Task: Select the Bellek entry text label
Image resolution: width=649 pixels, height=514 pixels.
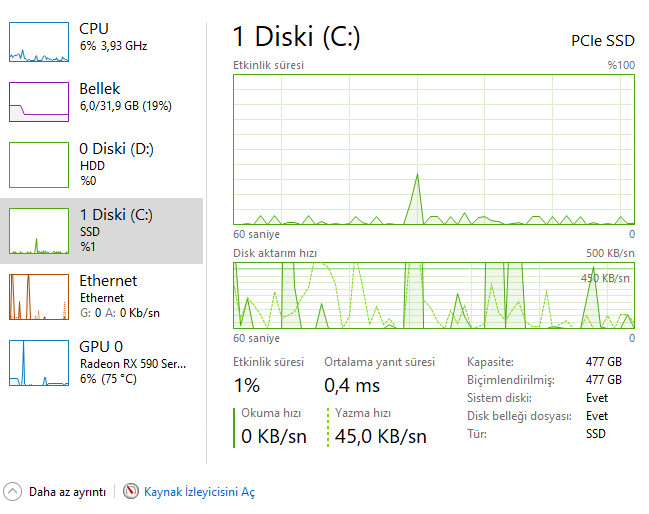Action: 101,89
